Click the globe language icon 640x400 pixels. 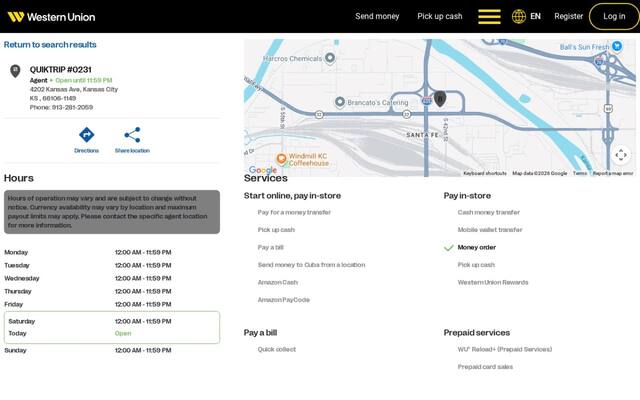[519, 17]
